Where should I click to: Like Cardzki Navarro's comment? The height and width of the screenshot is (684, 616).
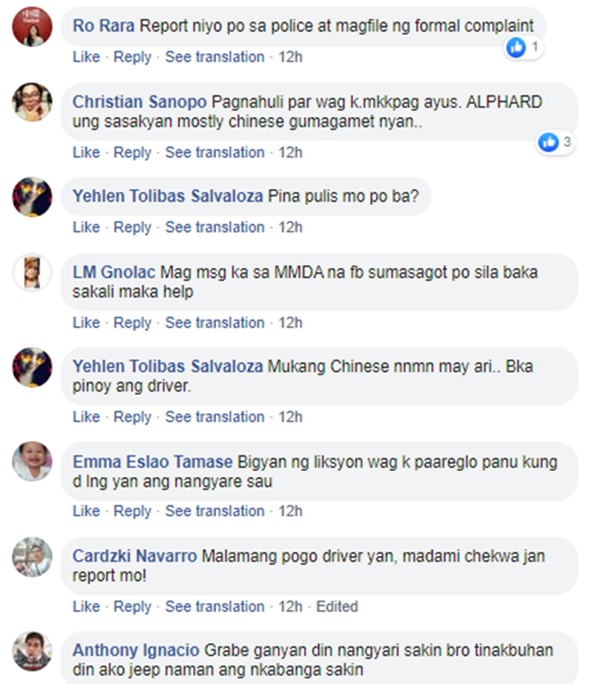click(86, 607)
